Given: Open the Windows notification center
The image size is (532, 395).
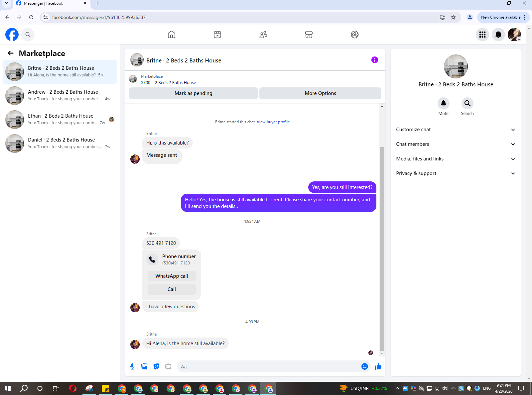Looking at the screenshot, I should tap(521, 388).
